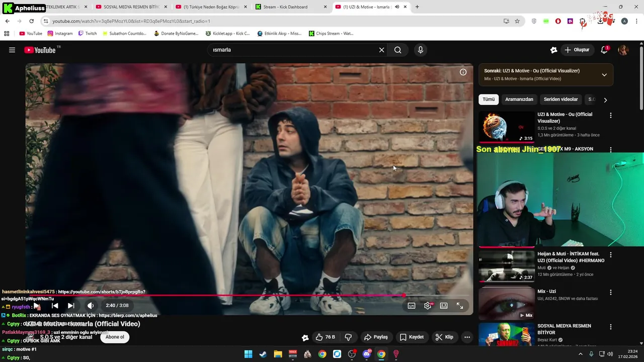This screenshot has height=362, width=644.
Task: Subscribe with the Abone ol button
Action: 115,337
